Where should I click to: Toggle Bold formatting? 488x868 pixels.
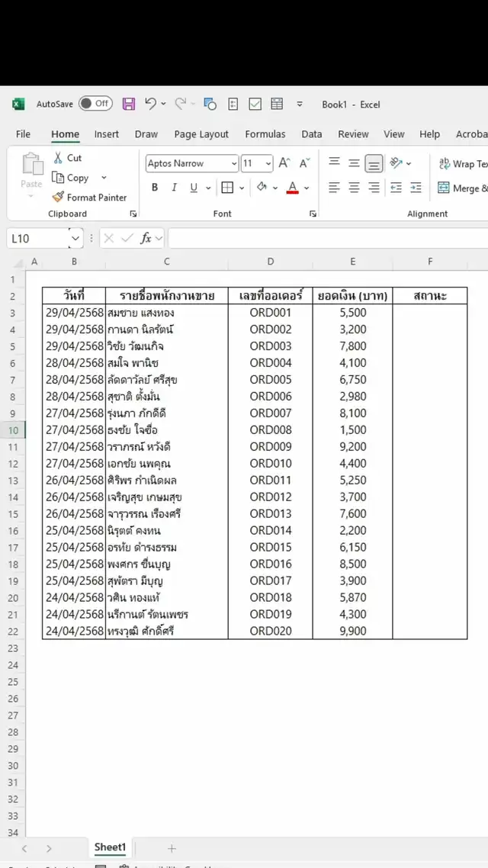pos(155,188)
